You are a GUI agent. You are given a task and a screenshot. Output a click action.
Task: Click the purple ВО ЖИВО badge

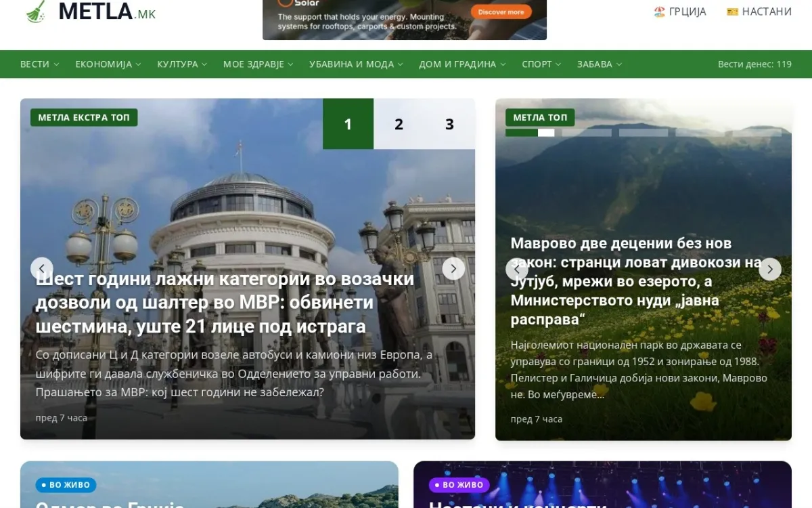(459, 485)
